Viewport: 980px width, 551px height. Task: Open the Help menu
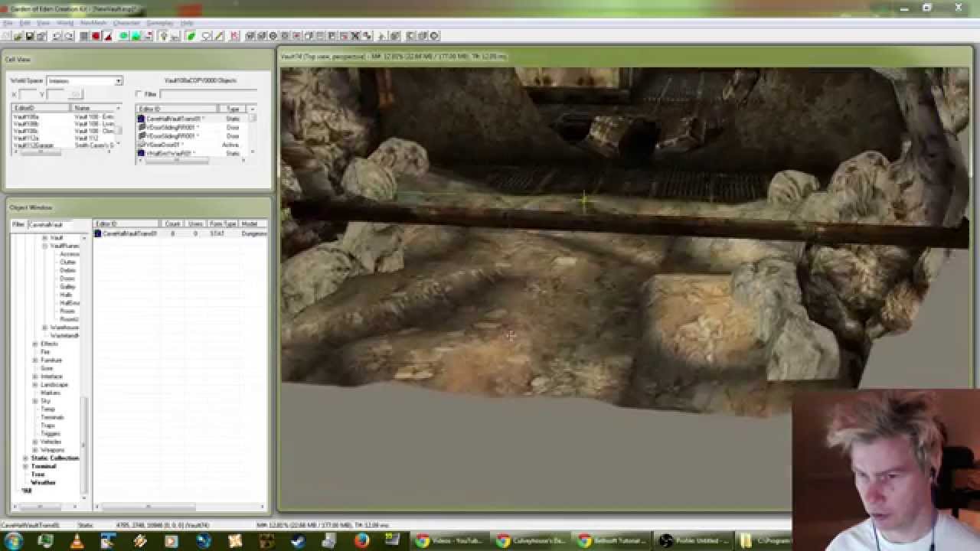tap(187, 23)
